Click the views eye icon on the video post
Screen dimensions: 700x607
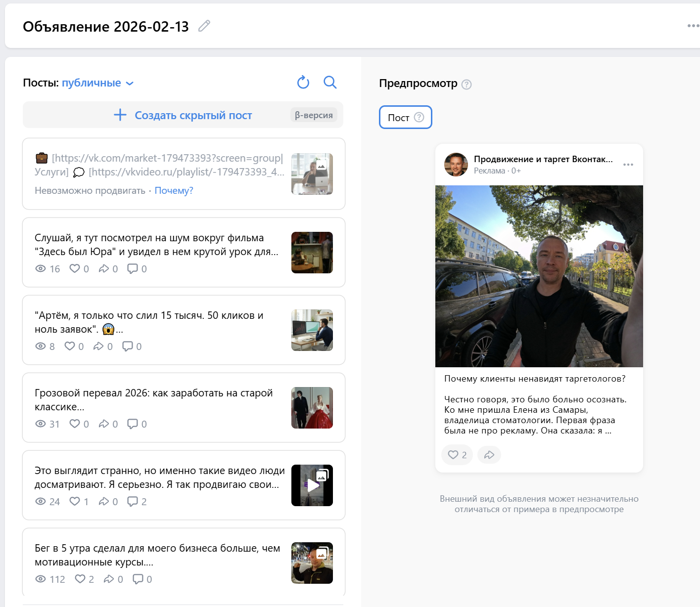[41, 501]
